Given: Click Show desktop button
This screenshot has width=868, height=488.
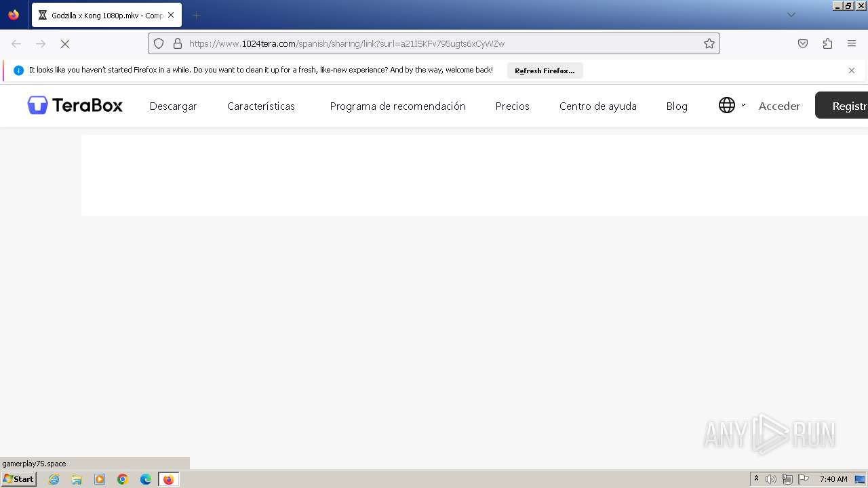Looking at the screenshot, I should (x=861, y=479).
